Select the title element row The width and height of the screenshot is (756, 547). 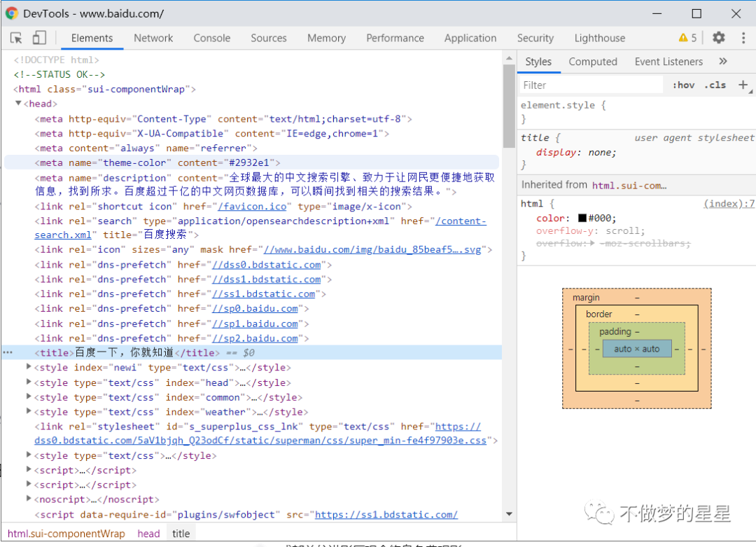(x=252, y=352)
